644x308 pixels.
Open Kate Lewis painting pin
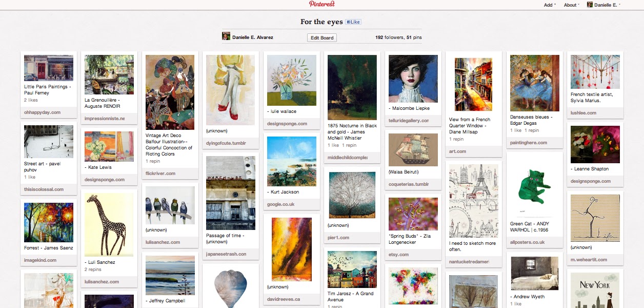(x=109, y=146)
